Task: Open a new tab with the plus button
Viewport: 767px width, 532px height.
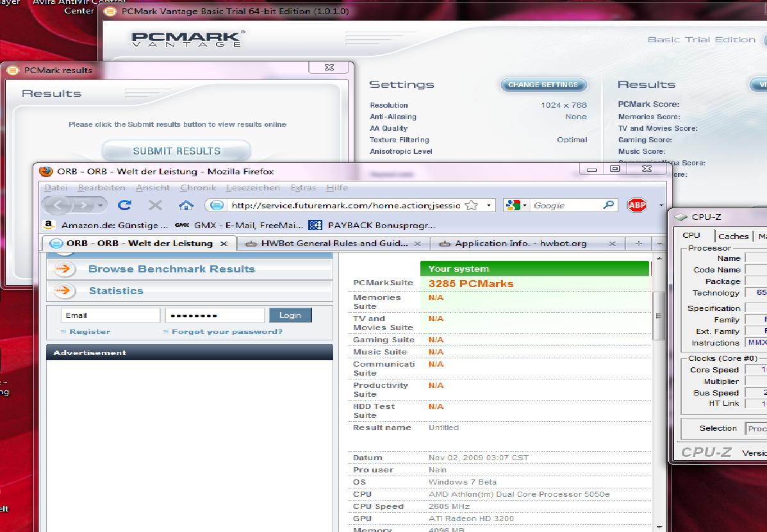Action: [x=638, y=243]
